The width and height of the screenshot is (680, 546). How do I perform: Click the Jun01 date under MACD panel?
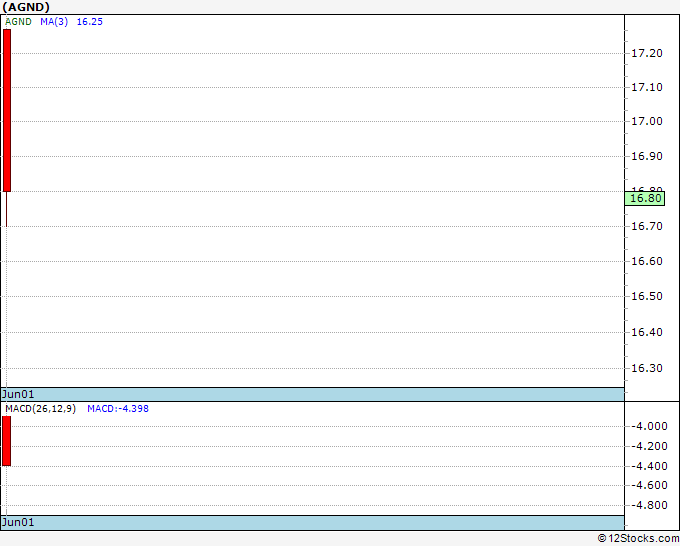(x=18, y=522)
